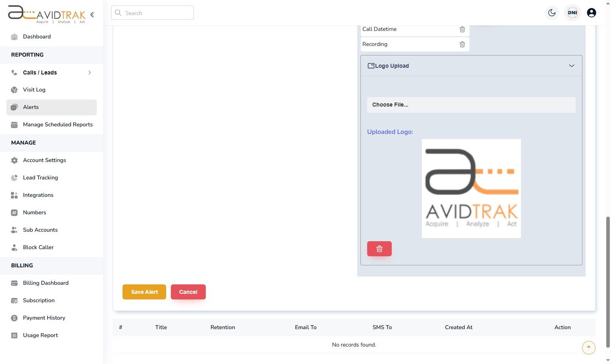The height and width of the screenshot is (364, 611).
Task: Click the AvidTrak logo in the sidebar
Action: (47, 15)
